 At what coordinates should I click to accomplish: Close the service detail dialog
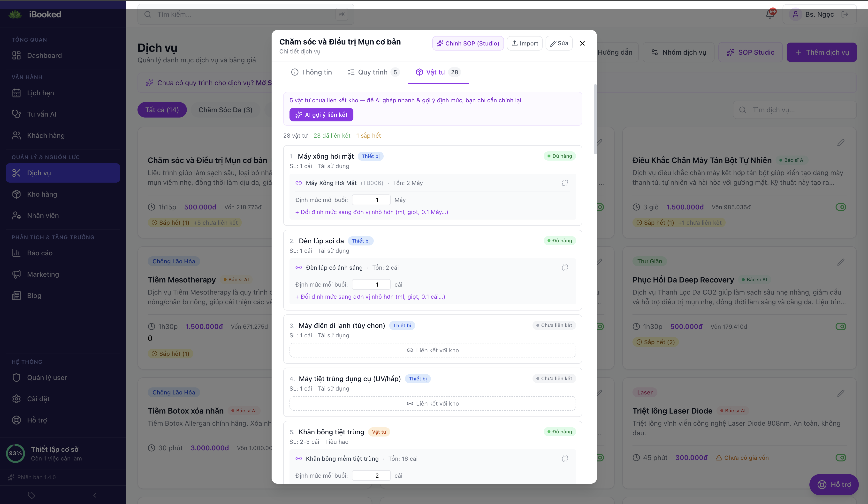[x=582, y=43]
